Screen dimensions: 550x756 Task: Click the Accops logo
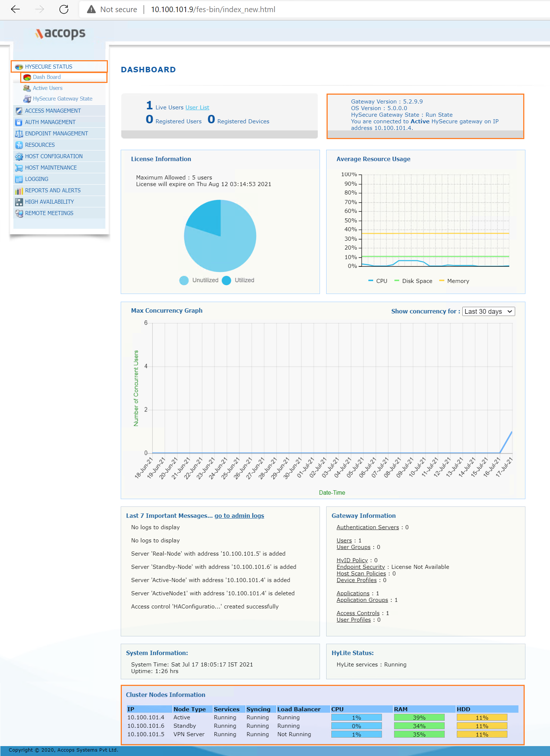click(x=60, y=33)
